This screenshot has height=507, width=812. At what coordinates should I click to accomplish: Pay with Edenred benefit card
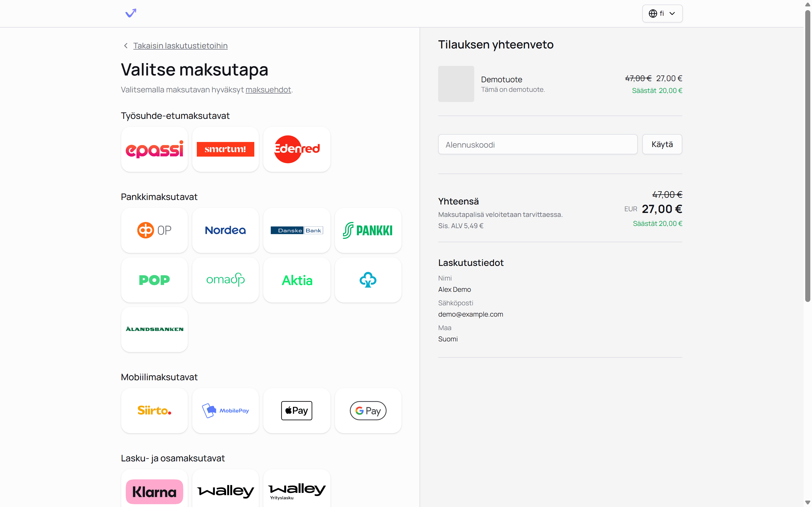(297, 149)
